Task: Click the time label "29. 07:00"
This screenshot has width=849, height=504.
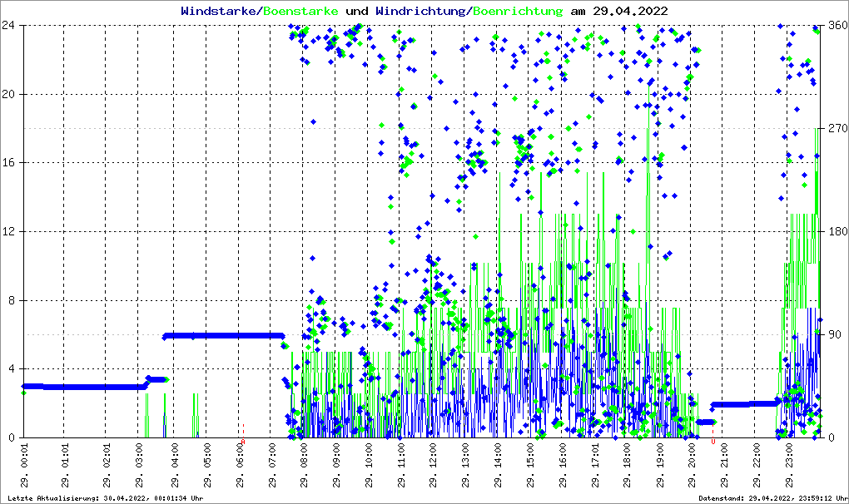Action: point(271,466)
